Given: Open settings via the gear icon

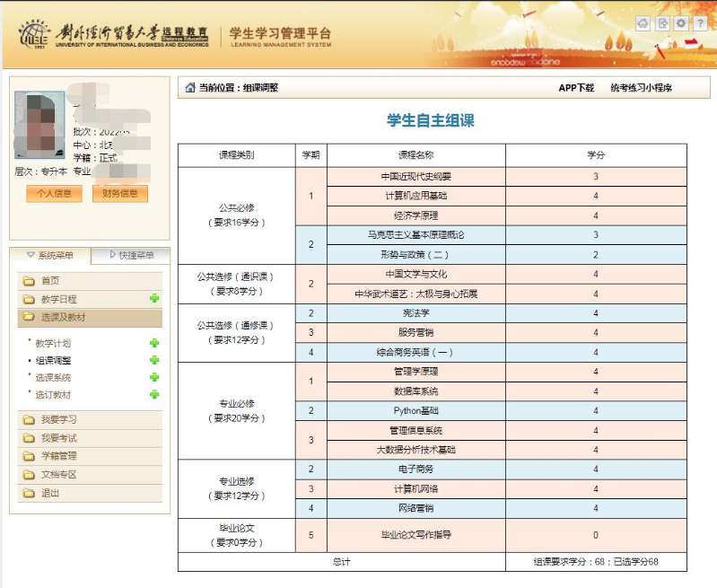Looking at the screenshot, I should 681,22.
